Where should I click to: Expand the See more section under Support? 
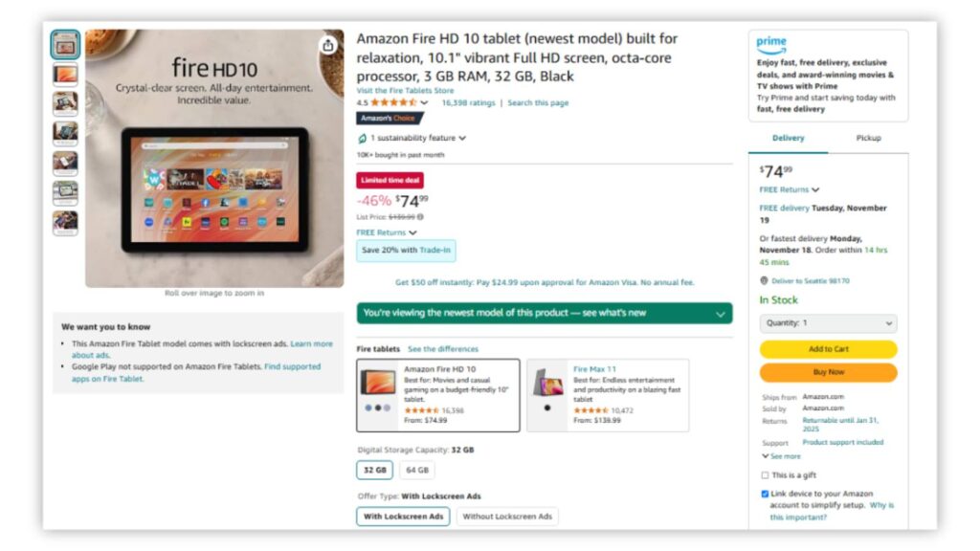[x=781, y=456]
